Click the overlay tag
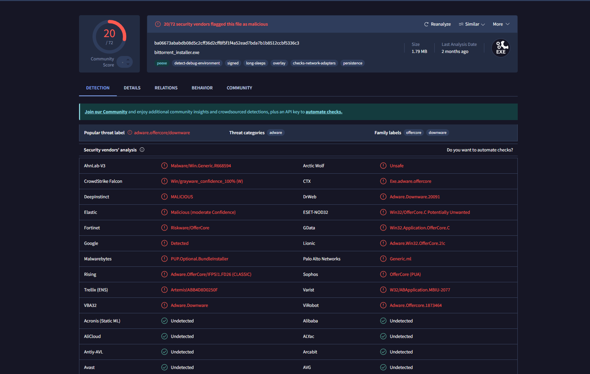The width and height of the screenshot is (590, 374). [279, 63]
